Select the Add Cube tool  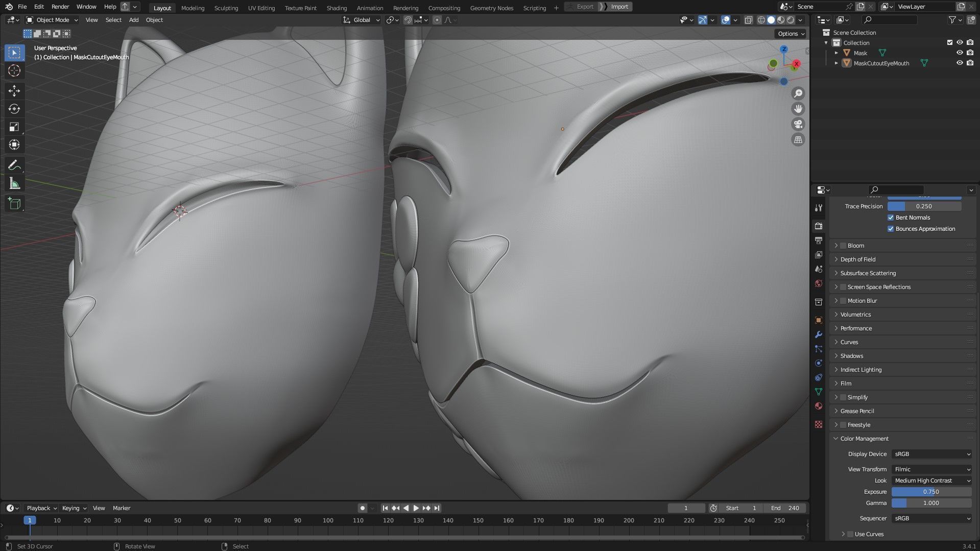pyautogui.click(x=14, y=204)
